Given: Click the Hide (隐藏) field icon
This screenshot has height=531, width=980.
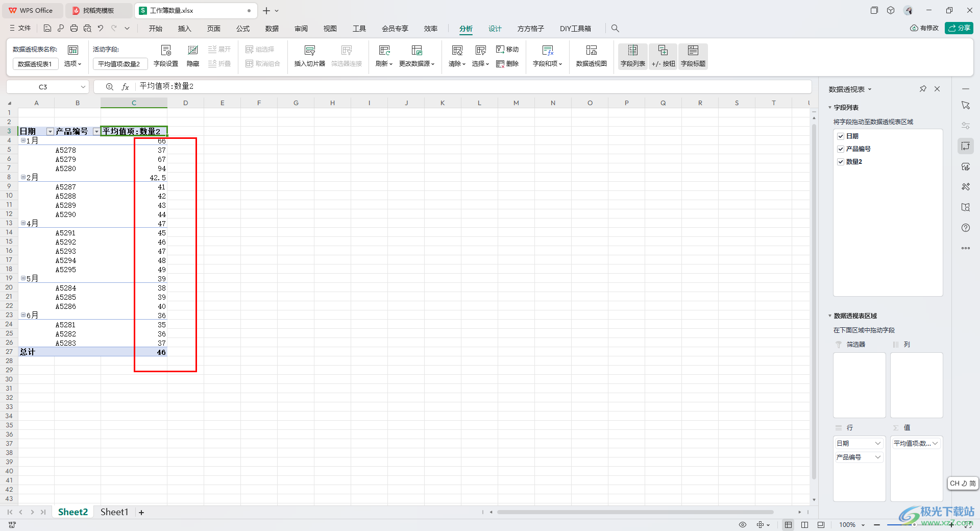Looking at the screenshot, I should point(193,56).
